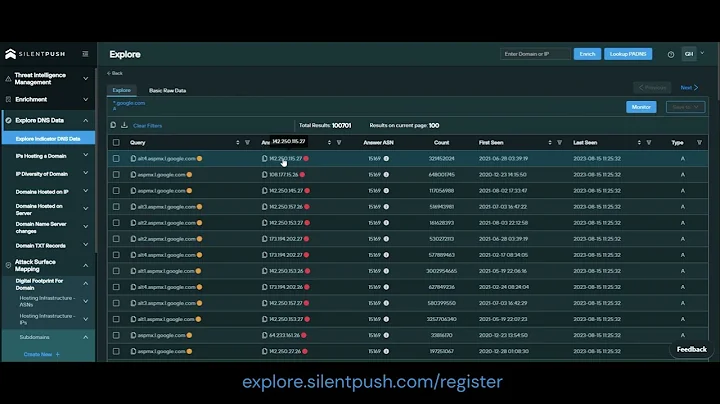Expand IP Diversity of Domain item
The height and width of the screenshot is (404, 720).
[85, 173]
